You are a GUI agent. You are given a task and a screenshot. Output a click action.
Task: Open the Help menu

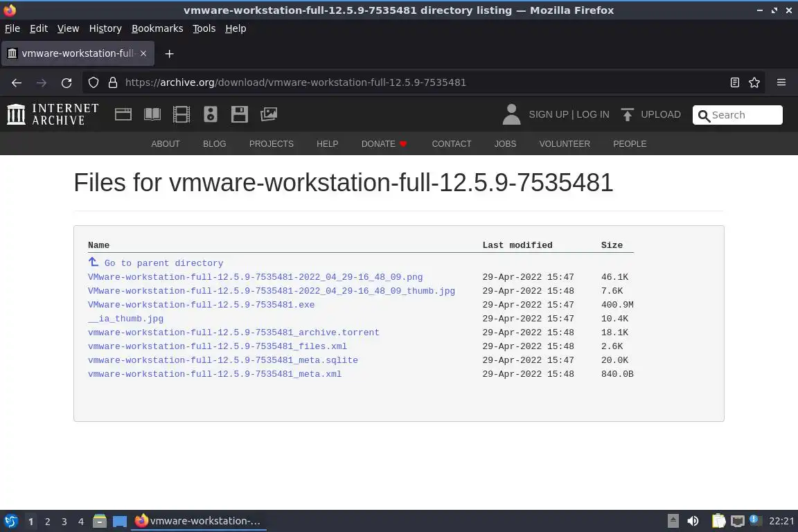pos(236,28)
